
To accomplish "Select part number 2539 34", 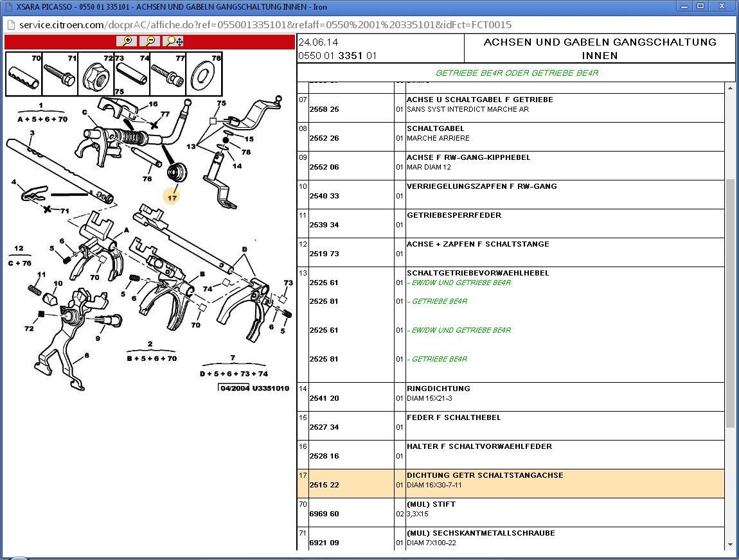I will point(325,225).
